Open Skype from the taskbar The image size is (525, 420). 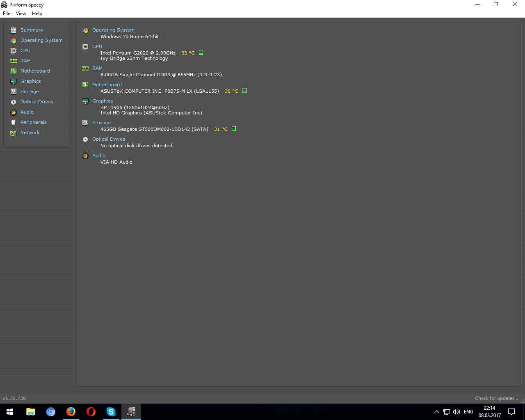pos(111,412)
